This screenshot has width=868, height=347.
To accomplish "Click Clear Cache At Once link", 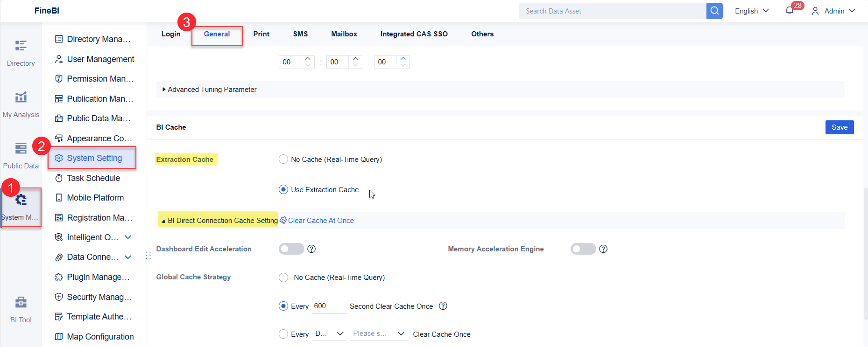I will [x=317, y=221].
